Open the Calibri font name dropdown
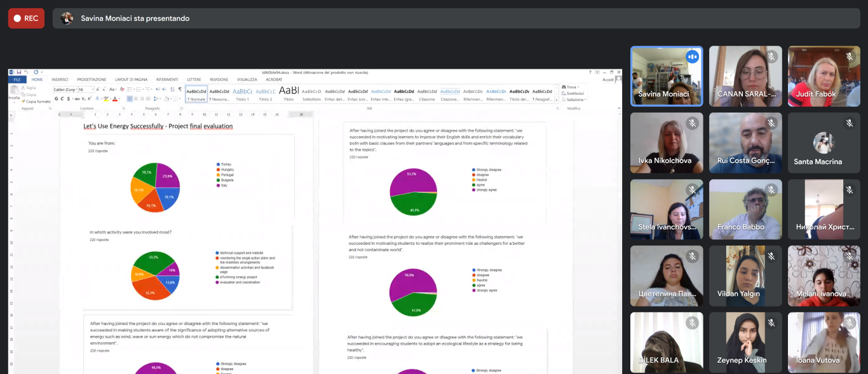This screenshot has height=374, width=868. coord(65,90)
